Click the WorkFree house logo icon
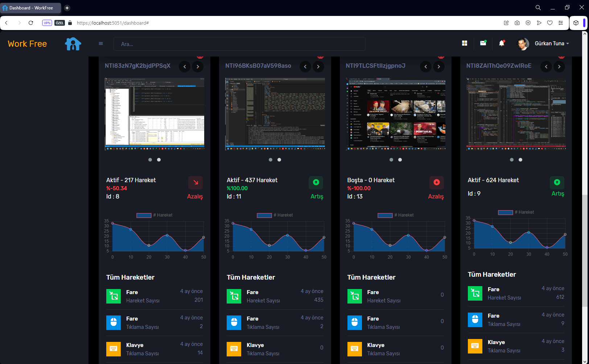The image size is (589, 364). pos(73,44)
